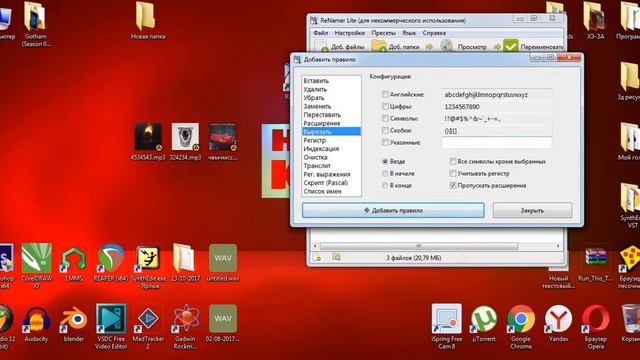Click the Переименовать toolbar button in ReNamer
The height and width of the screenshot is (360, 640).
[533, 47]
